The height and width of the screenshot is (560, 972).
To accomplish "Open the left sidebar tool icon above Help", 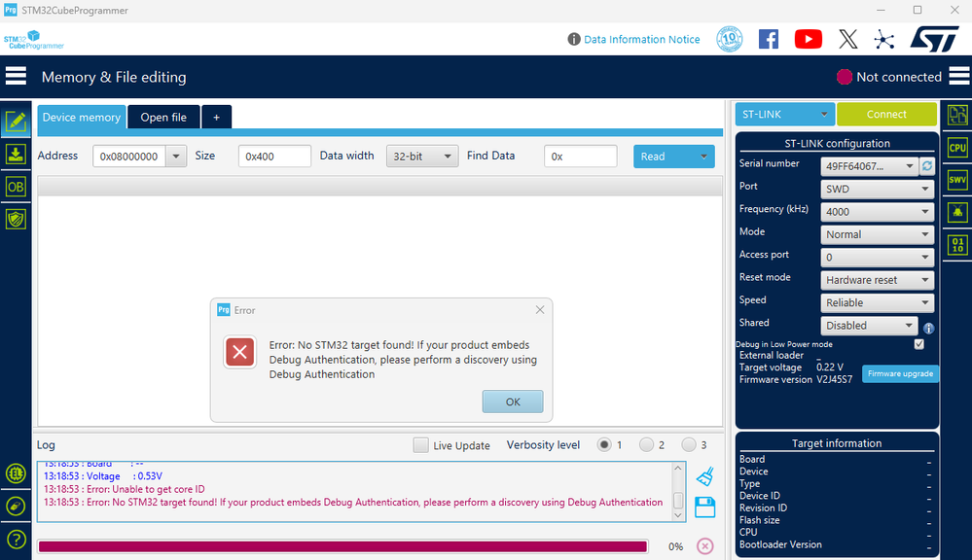I will point(16,507).
